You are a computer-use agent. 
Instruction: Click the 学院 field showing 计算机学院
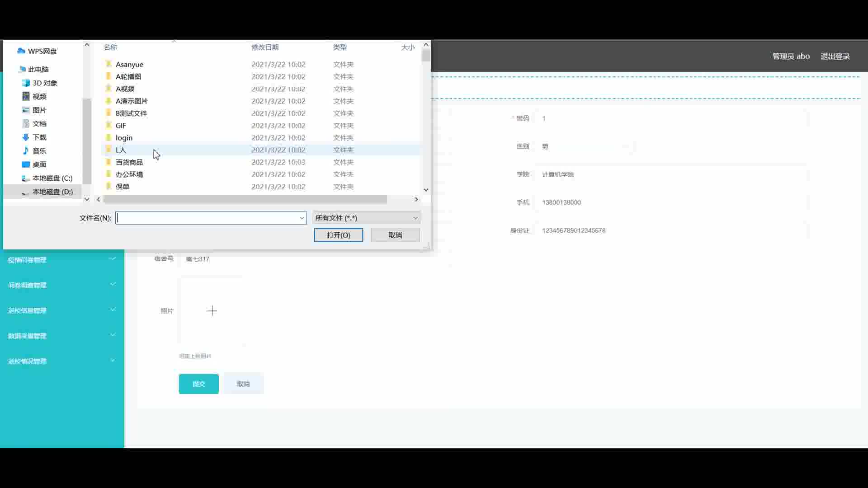tap(671, 174)
